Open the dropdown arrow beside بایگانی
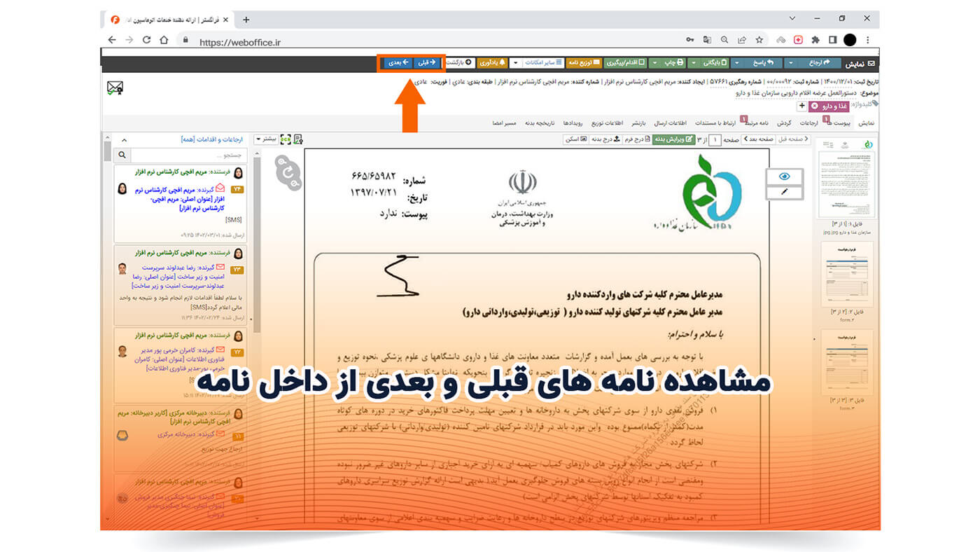The height and width of the screenshot is (552, 980). coord(693,62)
